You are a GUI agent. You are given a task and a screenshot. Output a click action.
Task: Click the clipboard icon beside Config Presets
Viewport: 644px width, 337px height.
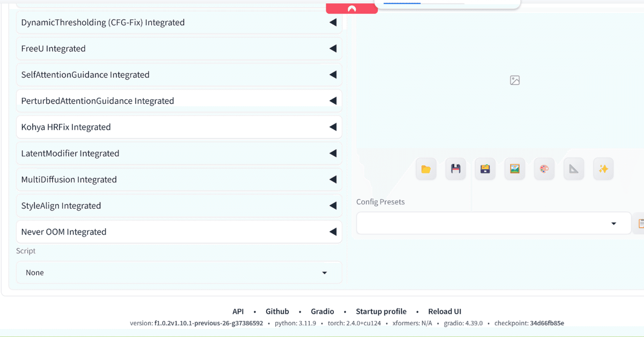pos(641,223)
